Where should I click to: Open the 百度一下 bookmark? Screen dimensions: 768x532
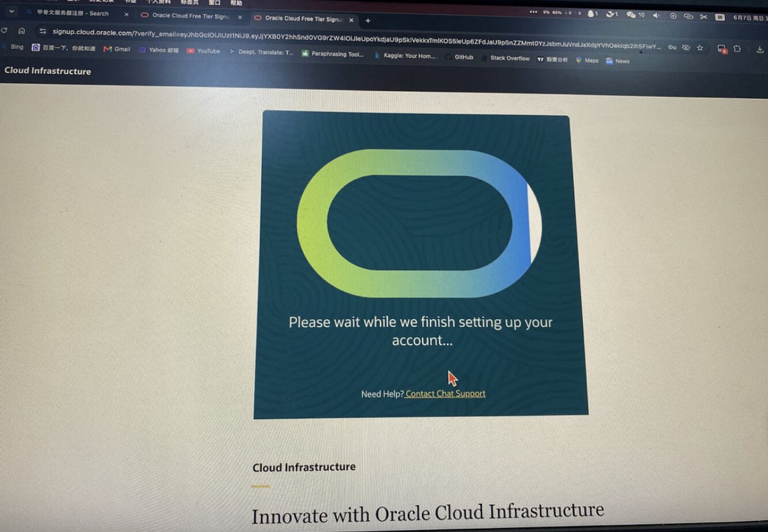(x=64, y=48)
